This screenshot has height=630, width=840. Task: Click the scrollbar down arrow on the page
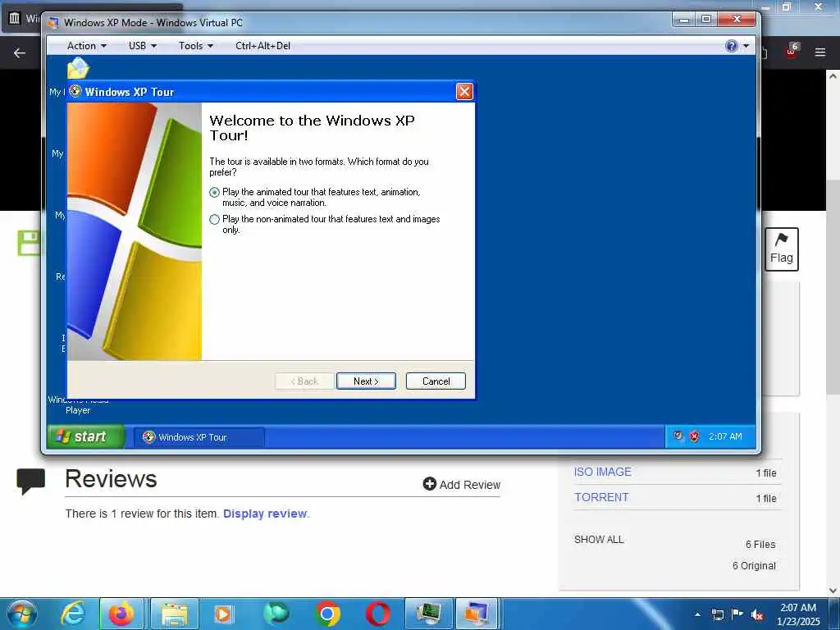[x=833, y=590]
